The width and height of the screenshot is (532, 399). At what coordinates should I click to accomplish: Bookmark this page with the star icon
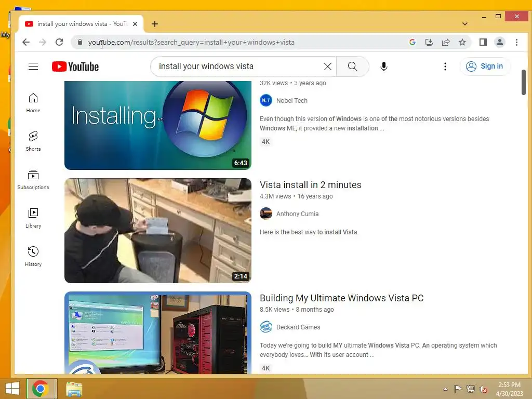462,42
